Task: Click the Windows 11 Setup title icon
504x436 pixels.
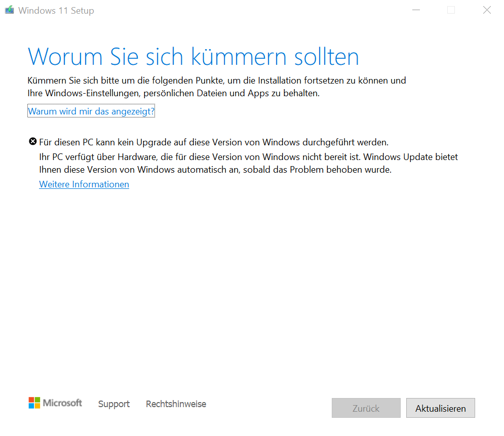Action: tap(10, 10)
